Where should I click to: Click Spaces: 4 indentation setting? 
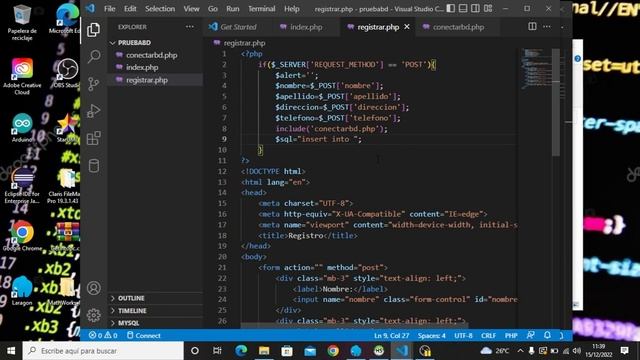[x=431, y=336]
